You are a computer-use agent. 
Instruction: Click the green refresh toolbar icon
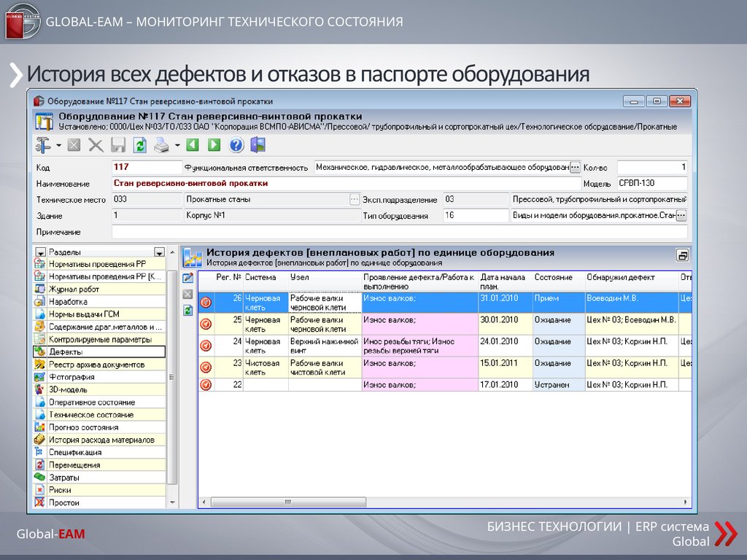tap(139, 145)
